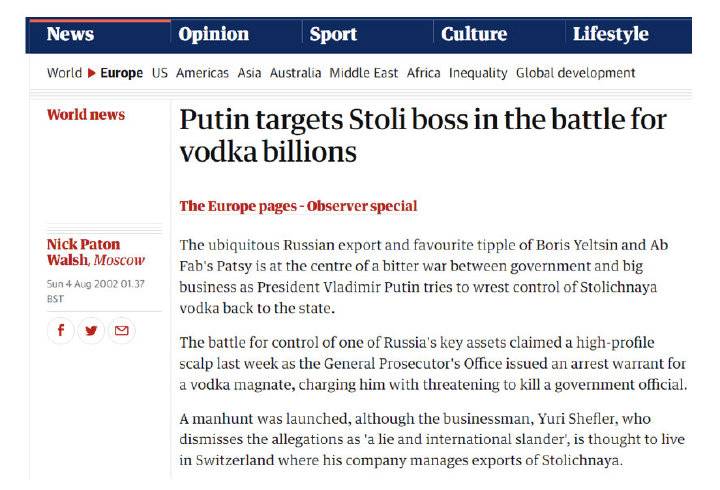Viewport: 720px width, 490px height.
Task: Open the World news label
Action: click(x=86, y=114)
